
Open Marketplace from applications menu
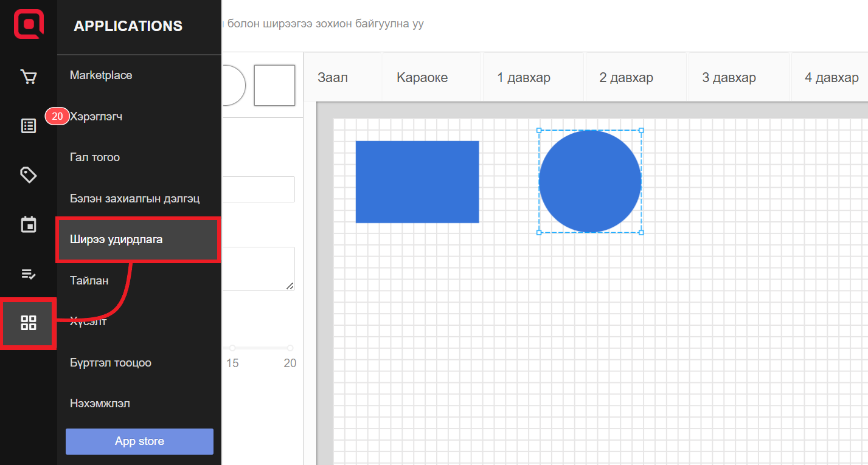tap(101, 75)
